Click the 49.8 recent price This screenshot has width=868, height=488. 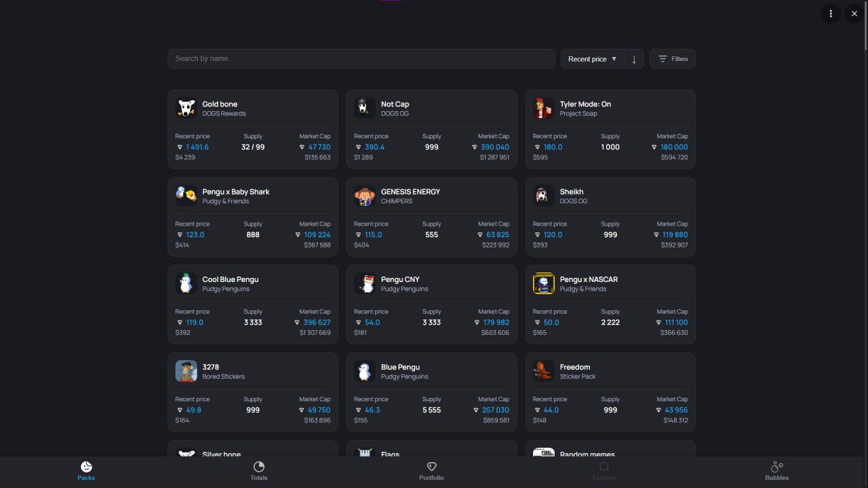tap(193, 410)
